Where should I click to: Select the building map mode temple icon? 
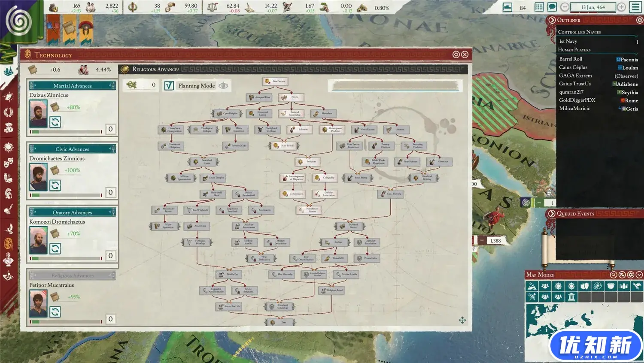[x=571, y=297]
